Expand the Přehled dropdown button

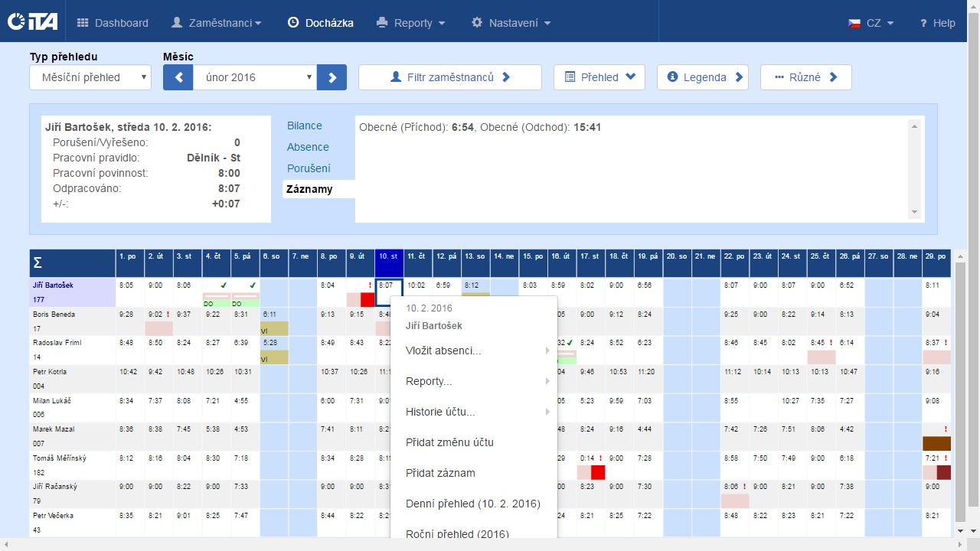point(599,77)
